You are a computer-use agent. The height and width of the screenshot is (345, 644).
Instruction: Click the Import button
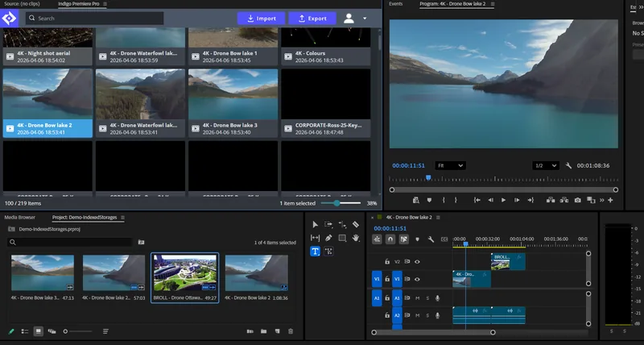[x=261, y=18]
